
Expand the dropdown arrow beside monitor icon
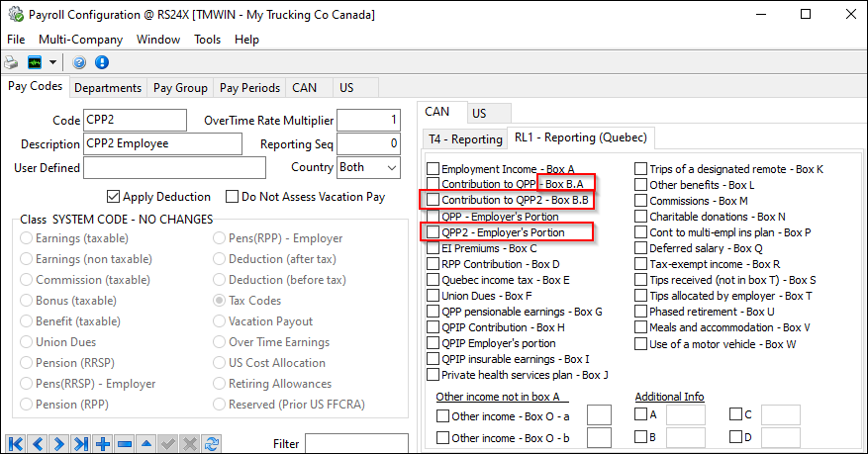(x=51, y=62)
